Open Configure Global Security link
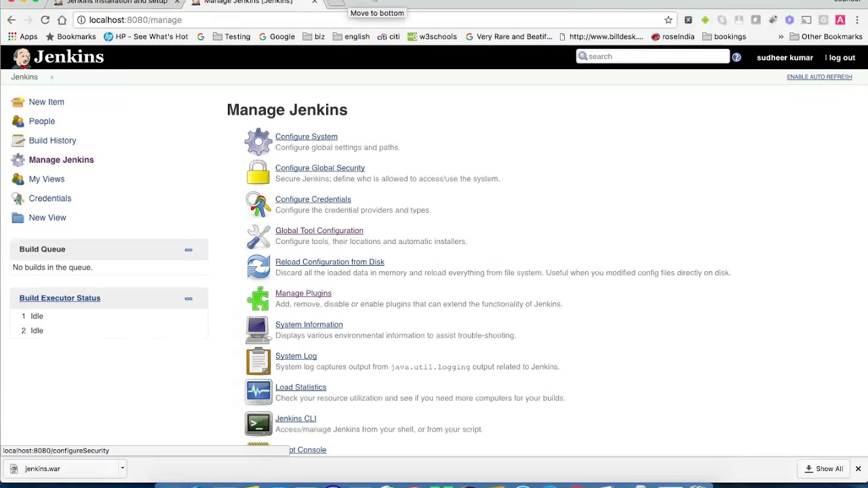This screenshot has width=868, height=488. [x=319, y=168]
